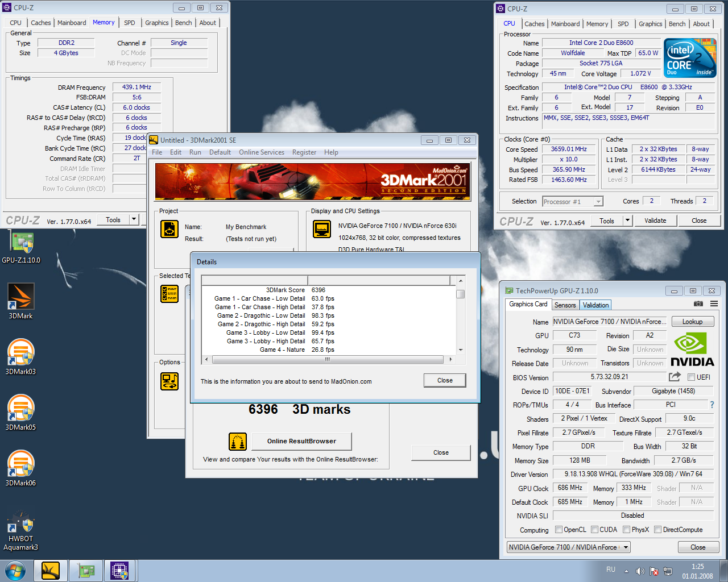
Task: Click the network tray icon
Action: point(668,571)
